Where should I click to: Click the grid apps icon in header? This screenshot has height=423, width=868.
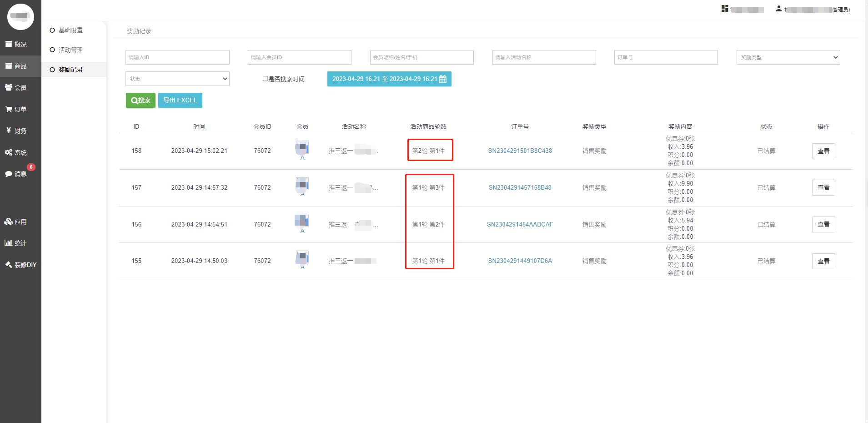coord(725,9)
